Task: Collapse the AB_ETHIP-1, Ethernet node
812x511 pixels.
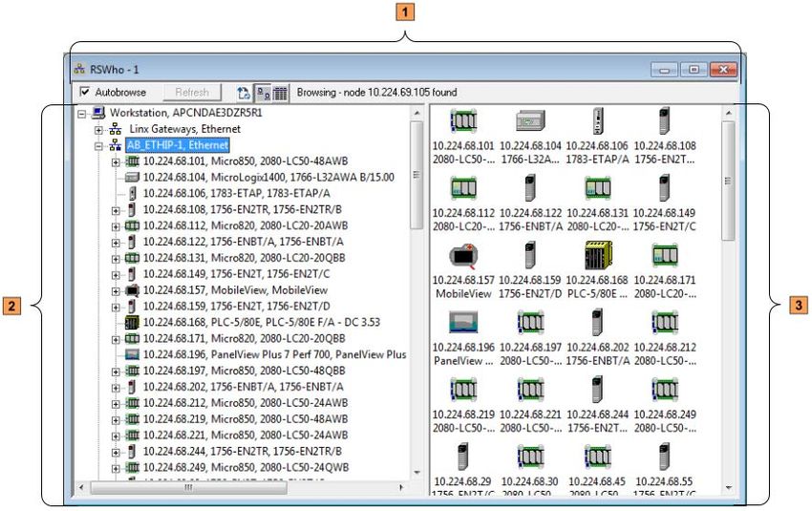Action: 98,146
